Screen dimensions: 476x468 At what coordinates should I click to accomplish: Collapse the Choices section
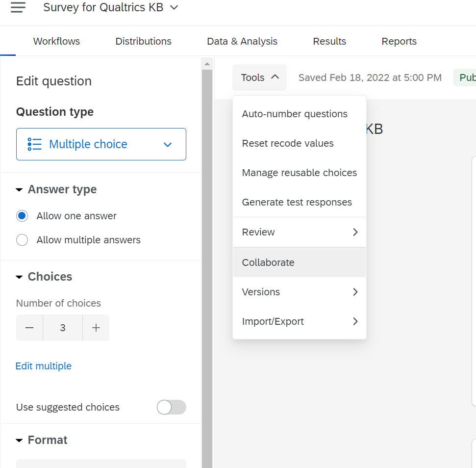coord(19,276)
